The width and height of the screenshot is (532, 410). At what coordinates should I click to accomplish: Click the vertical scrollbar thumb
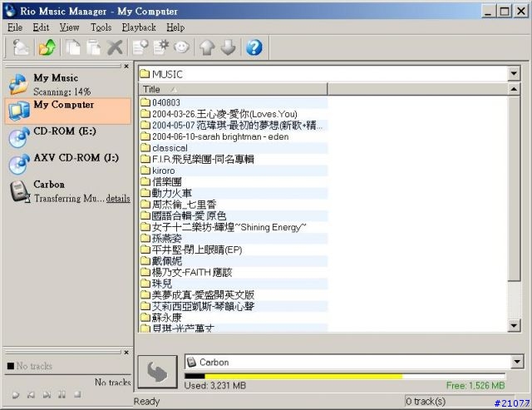pos(514,189)
